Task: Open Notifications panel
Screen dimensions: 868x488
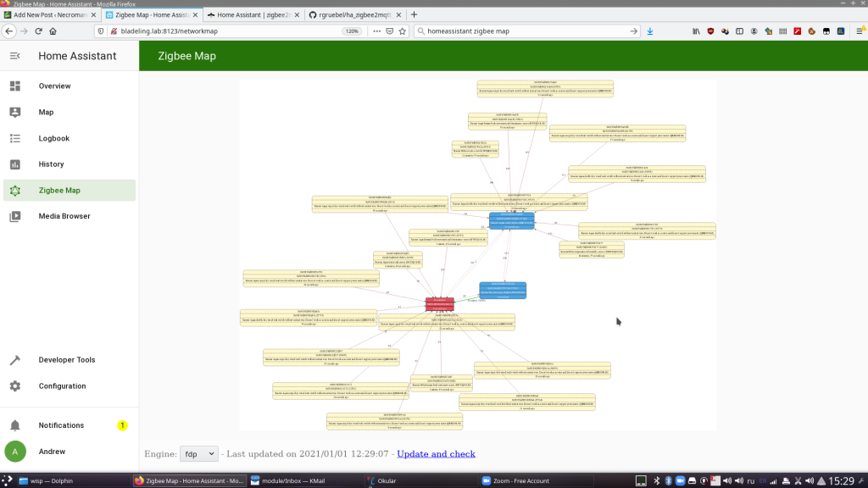Action: coord(70,425)
